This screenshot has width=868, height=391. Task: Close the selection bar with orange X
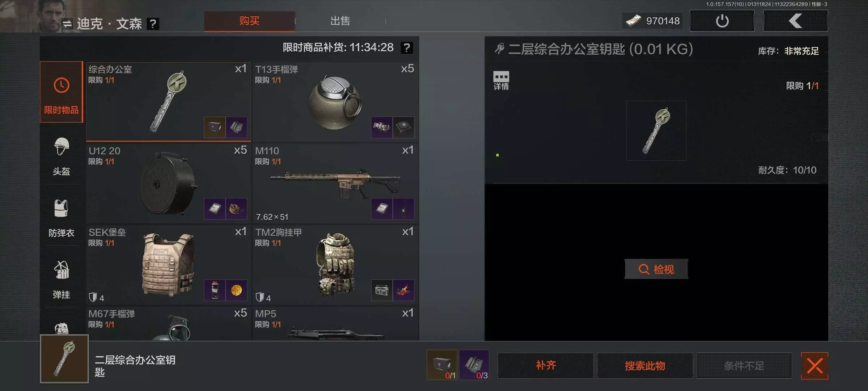coord(814,365)
